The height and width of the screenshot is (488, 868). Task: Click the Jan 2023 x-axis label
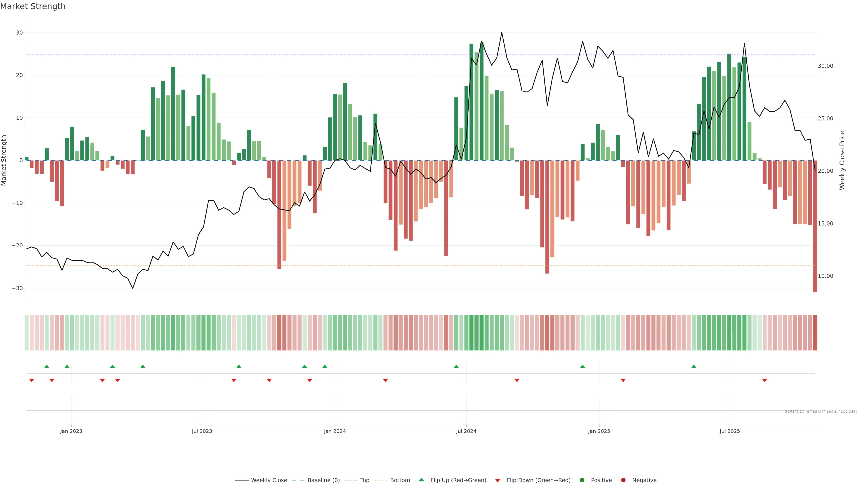pyautogui.click(x=71, y=431)
